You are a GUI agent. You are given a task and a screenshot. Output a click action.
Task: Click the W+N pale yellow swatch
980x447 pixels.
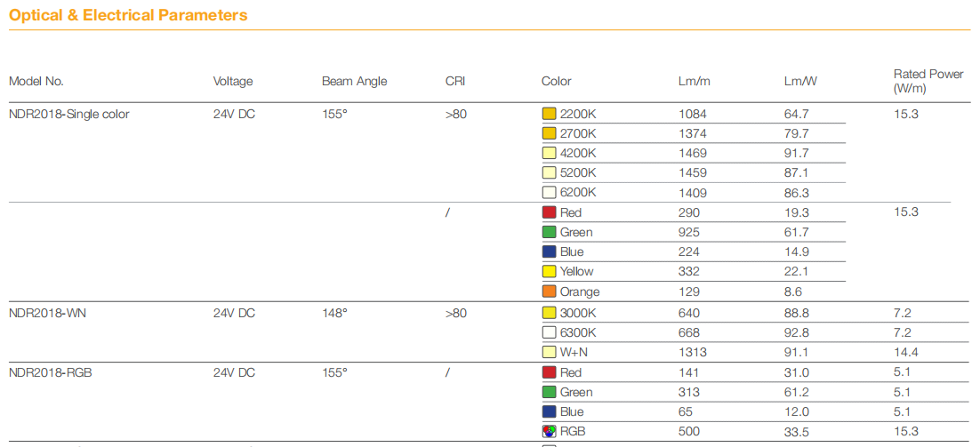pos(548,352)
